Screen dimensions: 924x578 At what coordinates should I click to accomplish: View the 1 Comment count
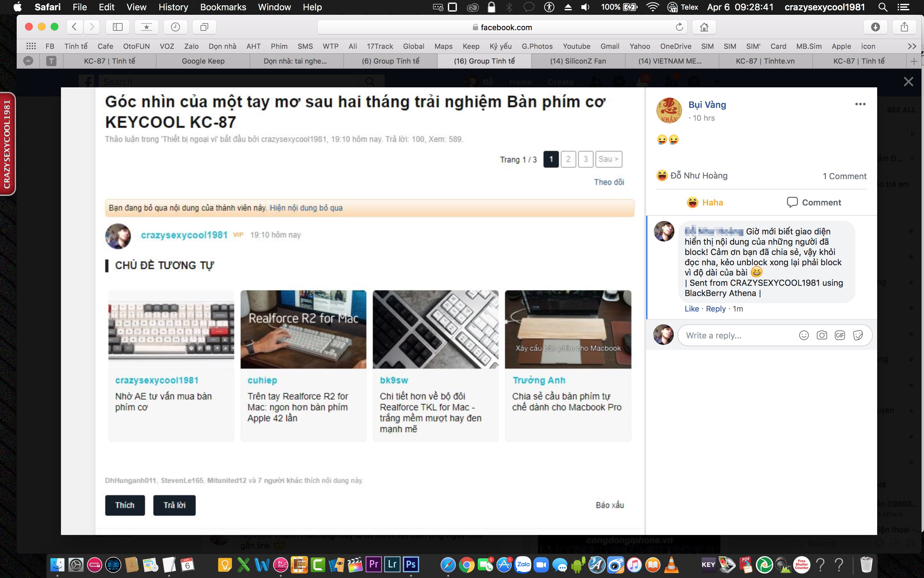(x=844, y=176)
